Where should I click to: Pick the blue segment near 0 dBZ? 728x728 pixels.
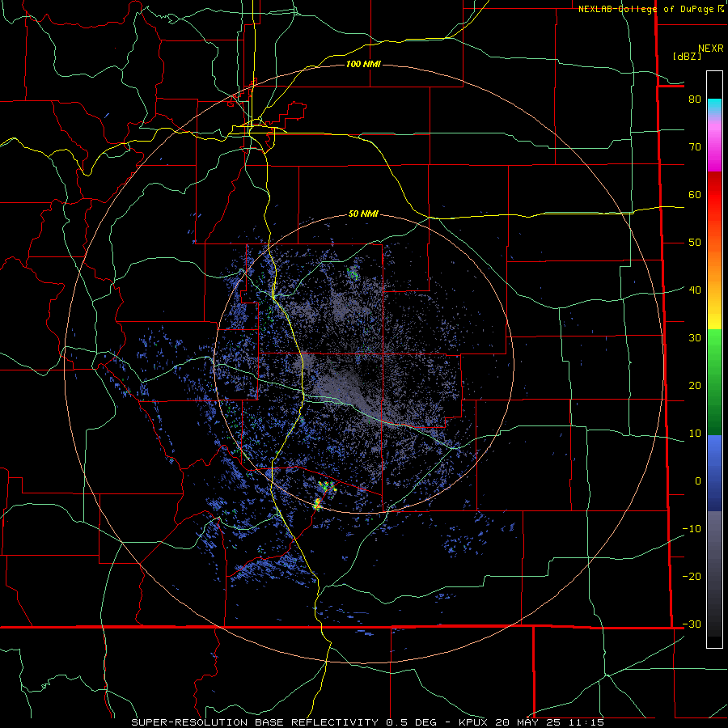[x=714, y=473]
